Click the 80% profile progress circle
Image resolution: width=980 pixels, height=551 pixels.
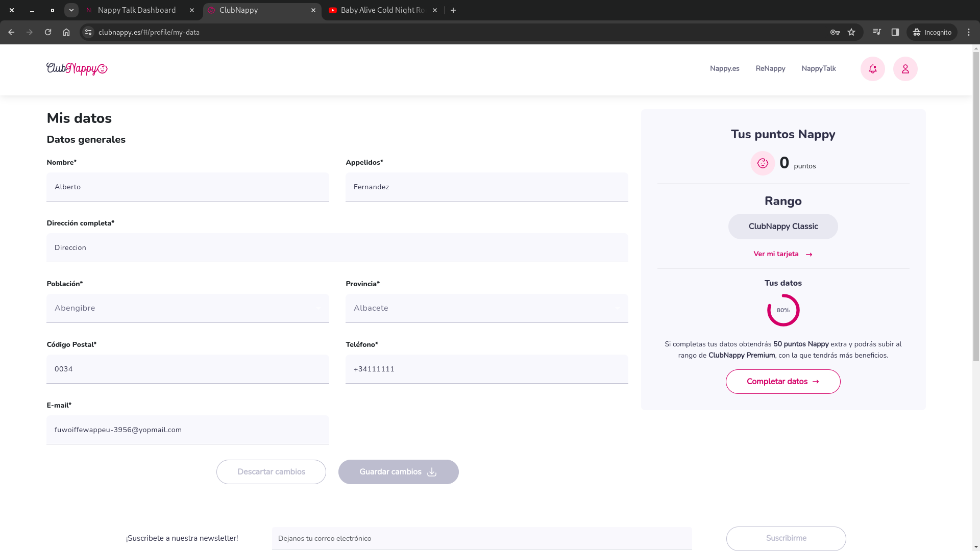point(783,310)
